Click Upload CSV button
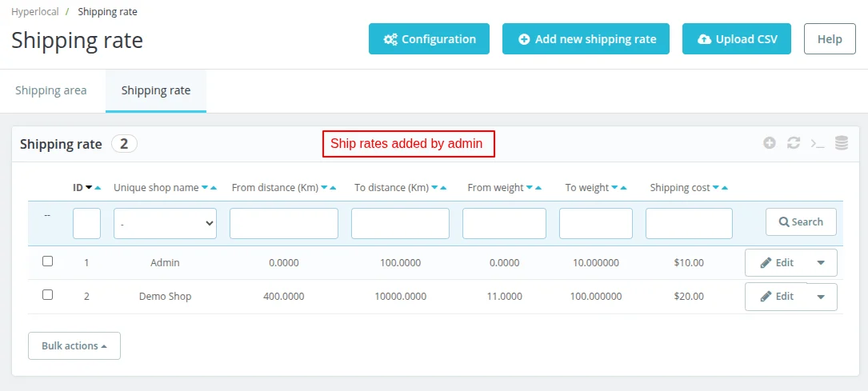The image size is (868, 391). click(x=736, y=38)
